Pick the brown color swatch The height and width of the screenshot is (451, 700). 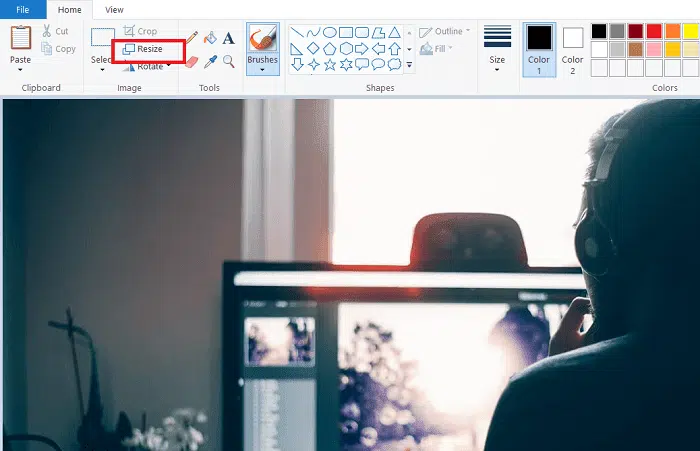point(636,50)
